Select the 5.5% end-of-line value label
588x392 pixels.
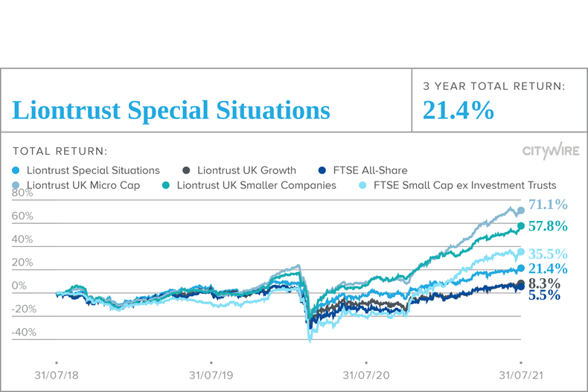pos(544,295)
